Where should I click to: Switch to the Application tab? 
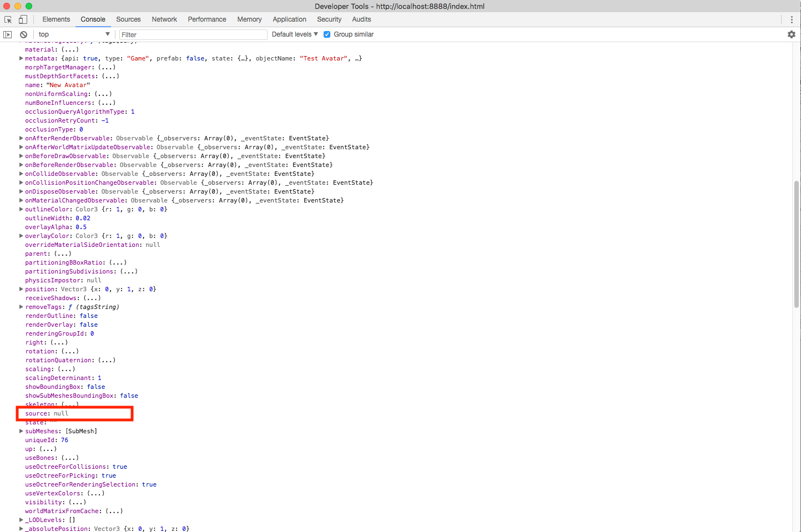pyautogui.click(x=289, y=19)
